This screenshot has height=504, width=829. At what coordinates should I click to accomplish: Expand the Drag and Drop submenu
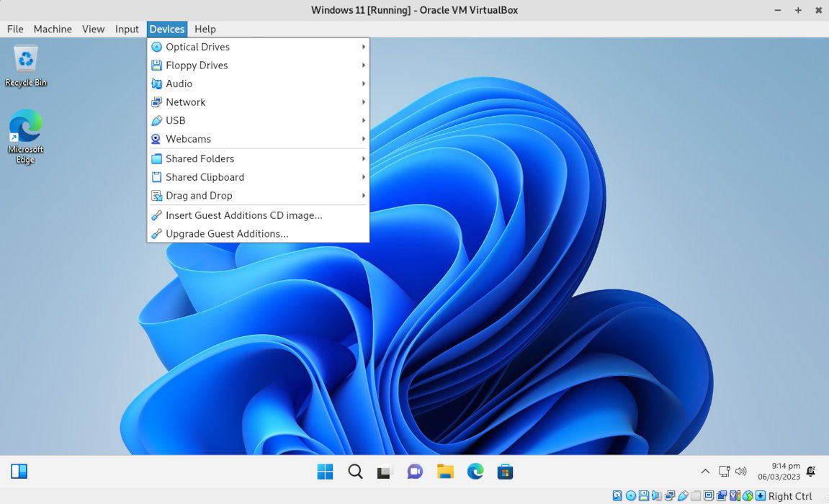coord(197,195)
